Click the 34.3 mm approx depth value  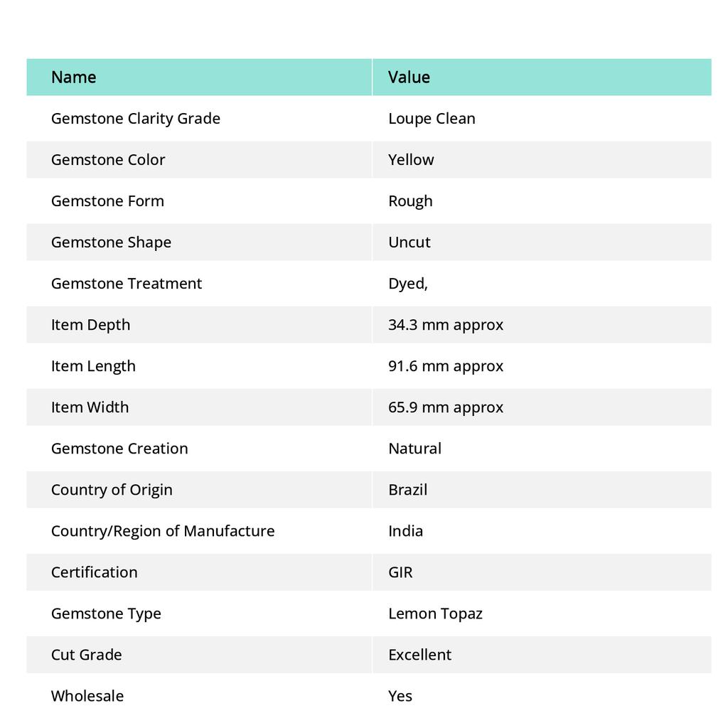(446, 325)
